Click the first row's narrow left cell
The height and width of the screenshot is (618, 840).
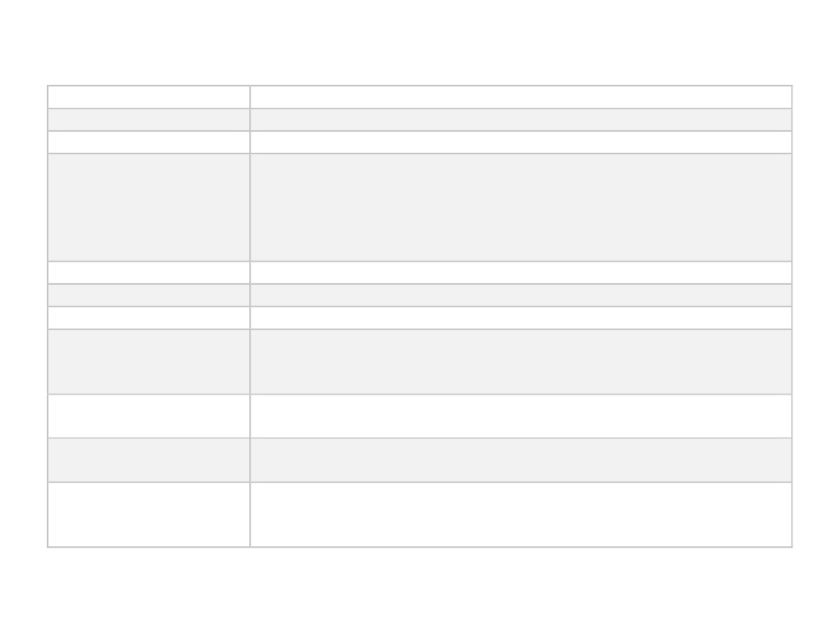tap(149, 97)
